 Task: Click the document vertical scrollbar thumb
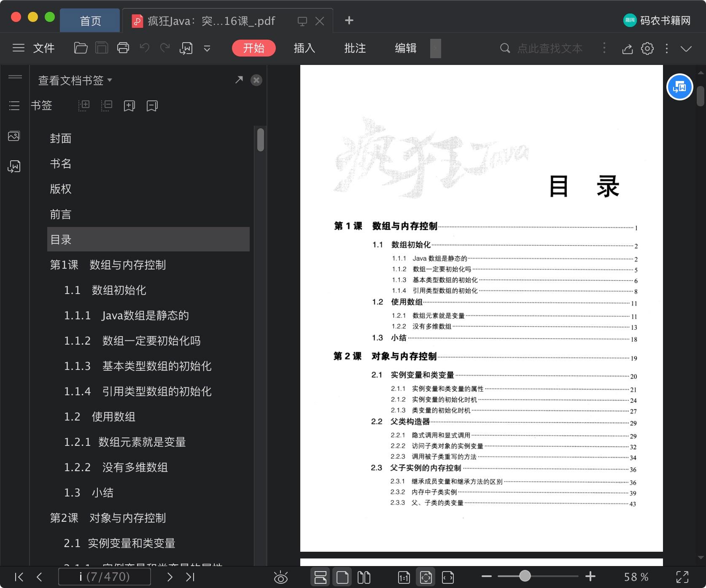[x=701, y=96]
